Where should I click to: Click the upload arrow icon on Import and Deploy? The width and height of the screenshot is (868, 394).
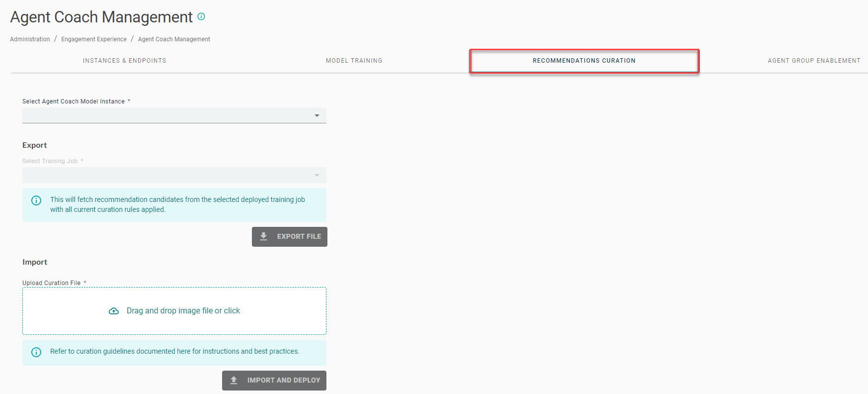tap(234, 380)
